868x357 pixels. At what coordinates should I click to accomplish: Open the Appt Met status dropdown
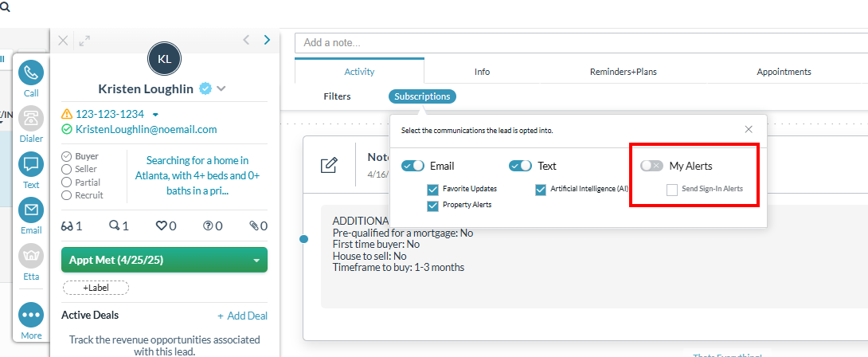[164, 260]
